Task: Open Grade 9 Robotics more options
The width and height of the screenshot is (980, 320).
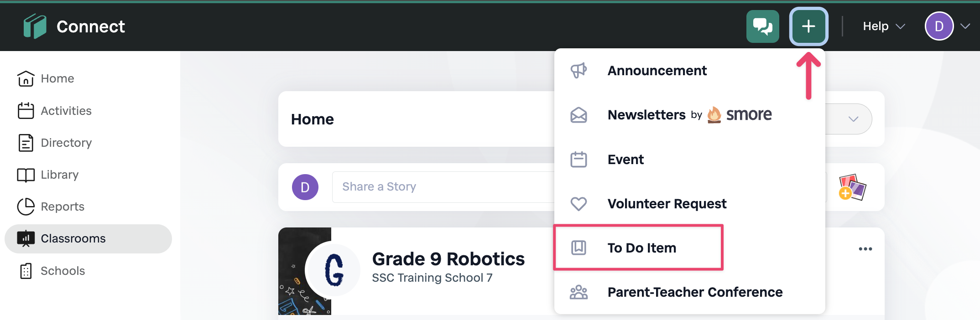Action: (865, 249)
